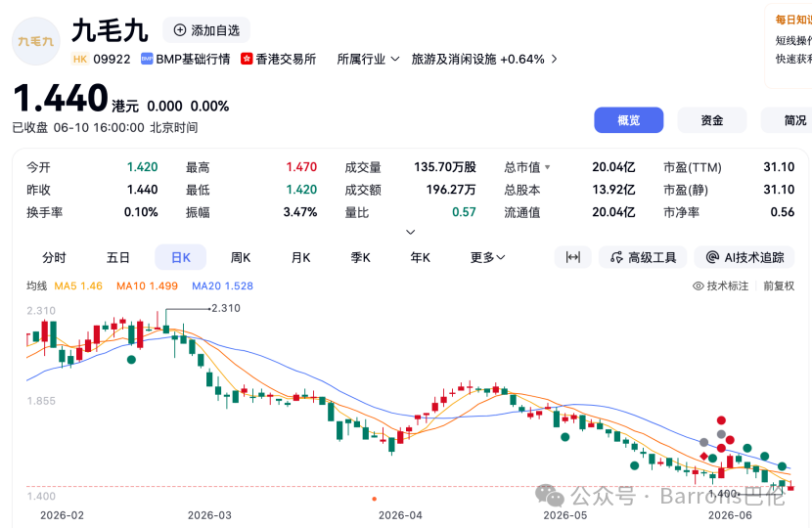Toggle 技术标注 eye visibility
Viewport: 812px width, 528px height.
pyautogui.click(x=699, y=286)
